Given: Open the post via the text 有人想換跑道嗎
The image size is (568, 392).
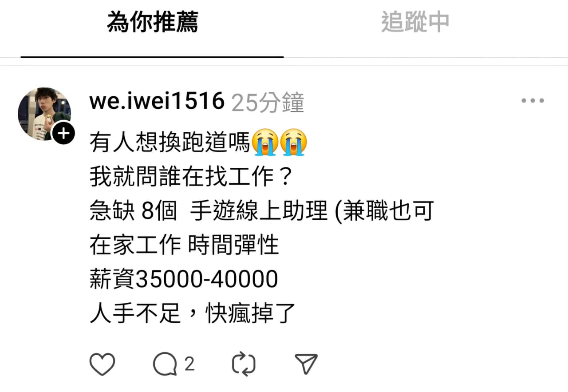Looking at the screenshot, I should point(170,143).
